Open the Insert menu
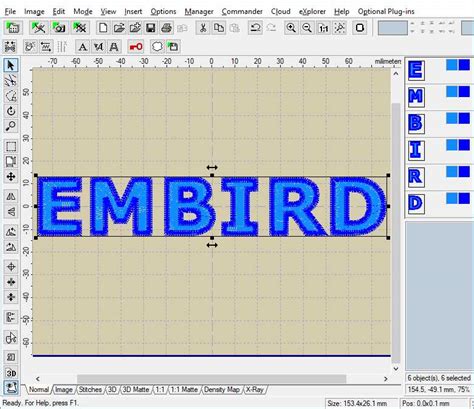The image size is (474, 409). (133, 12)
